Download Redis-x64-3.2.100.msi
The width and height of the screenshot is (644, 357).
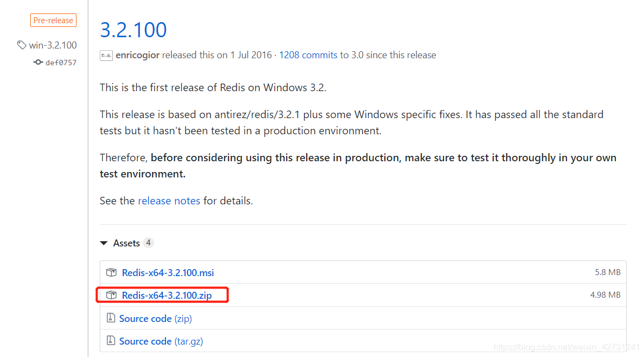[168, 272]
